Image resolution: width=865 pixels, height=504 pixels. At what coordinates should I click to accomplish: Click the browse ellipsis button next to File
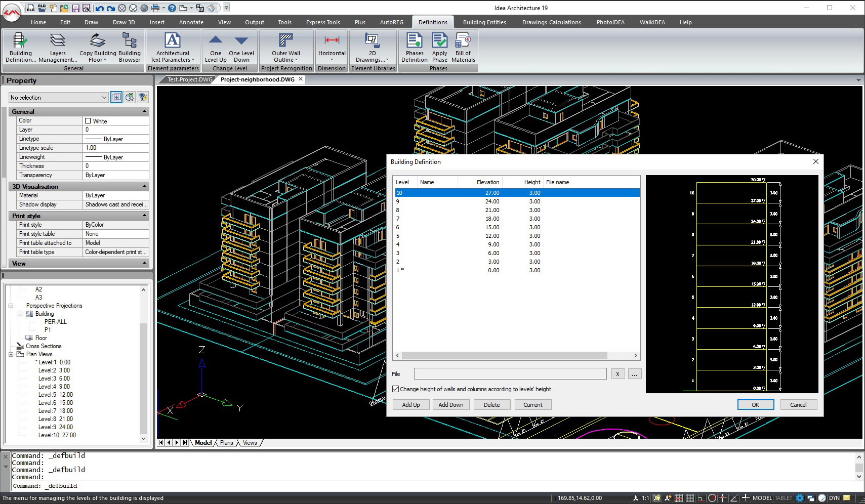pyautogui.click(x=635, y=374)
